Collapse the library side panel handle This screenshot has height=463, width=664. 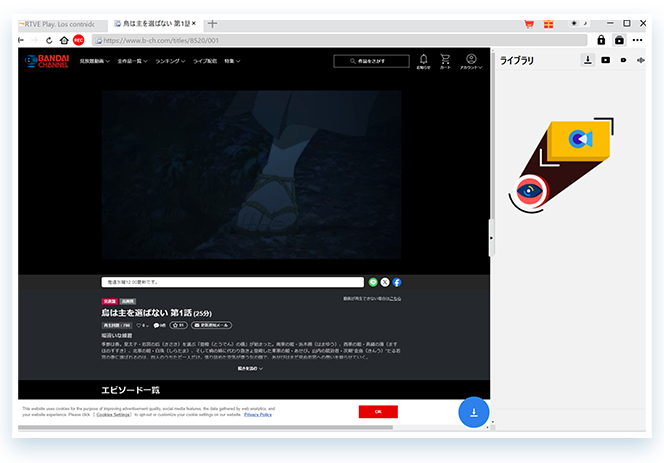coord(490,237)
